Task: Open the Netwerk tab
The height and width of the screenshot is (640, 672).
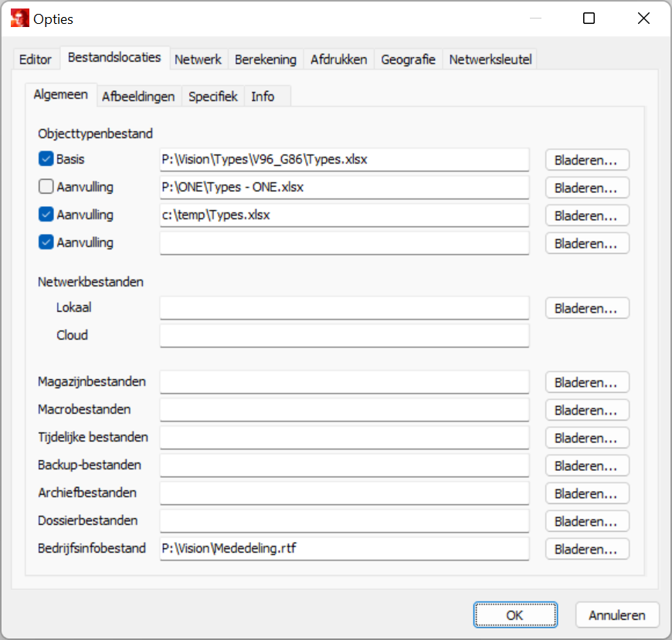Action: [x=198, y=59]
